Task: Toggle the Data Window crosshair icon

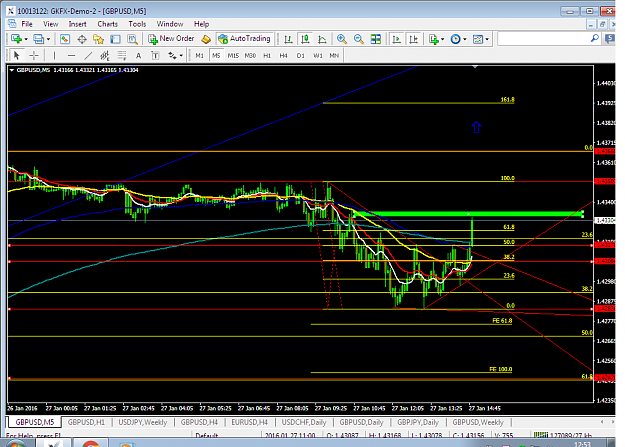Action: tap(82, 39)
